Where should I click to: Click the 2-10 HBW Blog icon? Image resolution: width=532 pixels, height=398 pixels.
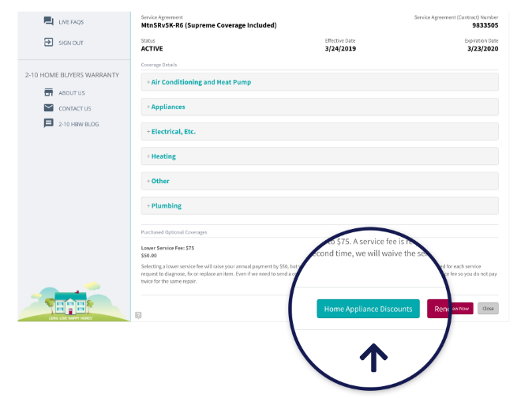pos(49,124)
